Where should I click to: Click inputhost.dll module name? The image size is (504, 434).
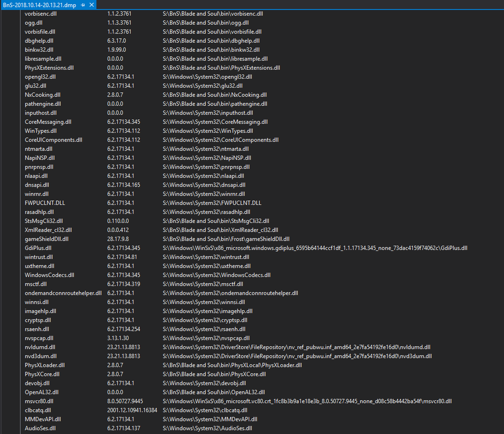pyautogui.click(x=41, y=113)
